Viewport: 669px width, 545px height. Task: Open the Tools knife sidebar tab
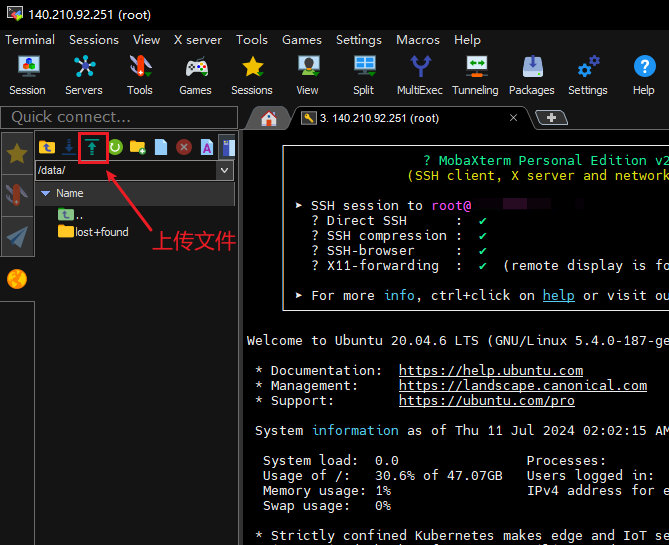(x=17, y=195)
